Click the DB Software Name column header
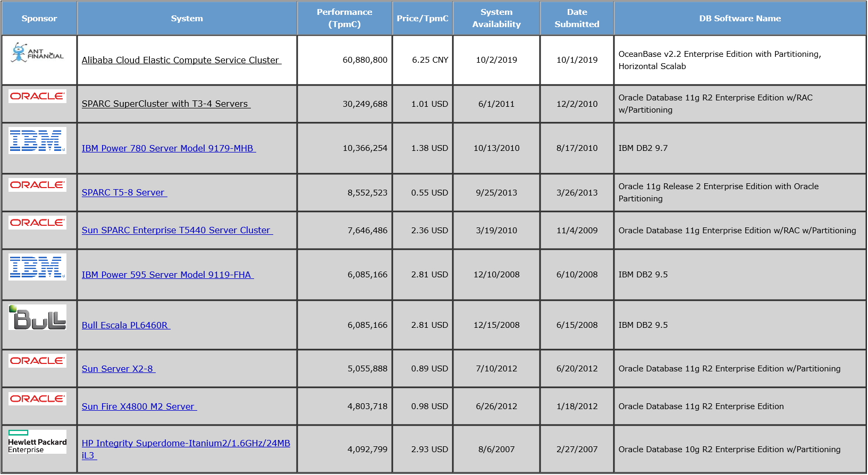Screen dimensions: 868x475 tap(740, 18)
